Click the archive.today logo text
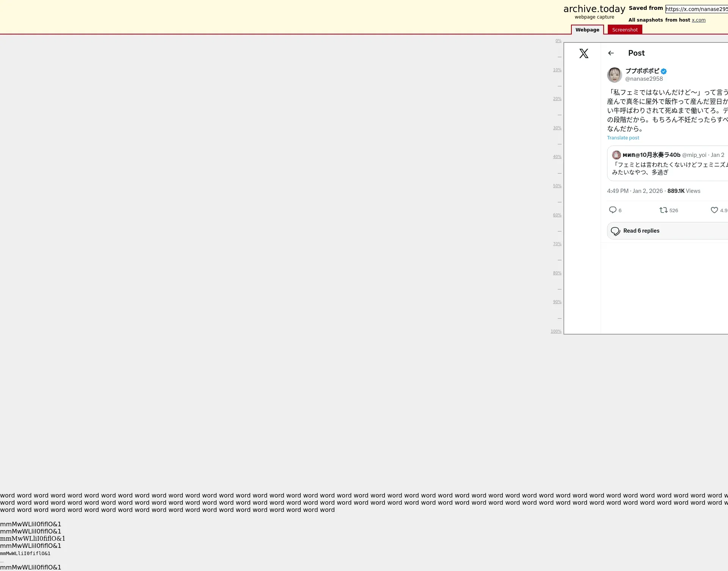This screenshot has width=728, height=571. click(x=594, y=9)
